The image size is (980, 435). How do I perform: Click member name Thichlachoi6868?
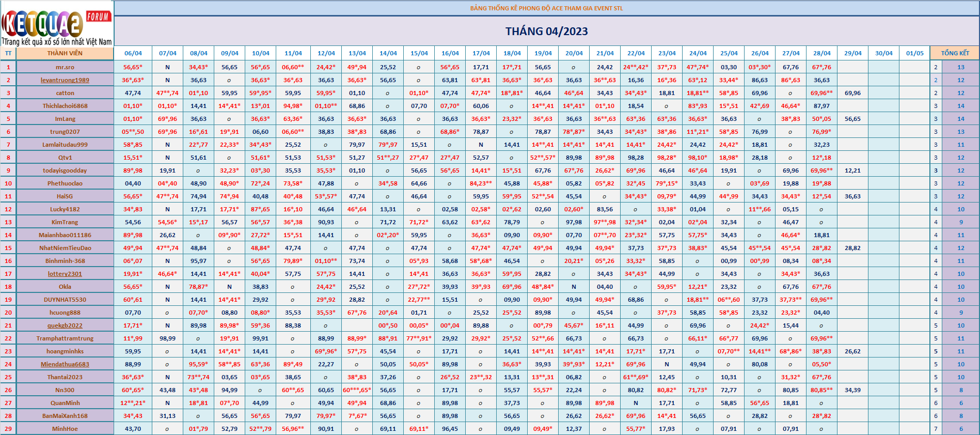pyautogui.click(x=65, y=106)
